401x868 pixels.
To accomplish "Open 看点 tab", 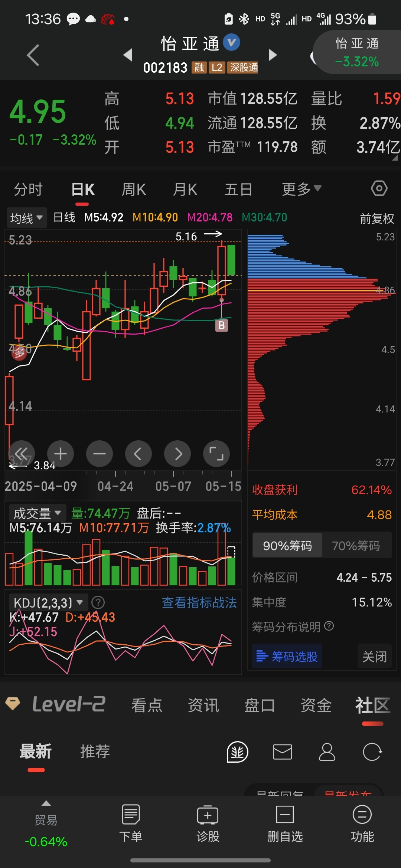I will tap(147, 705).
